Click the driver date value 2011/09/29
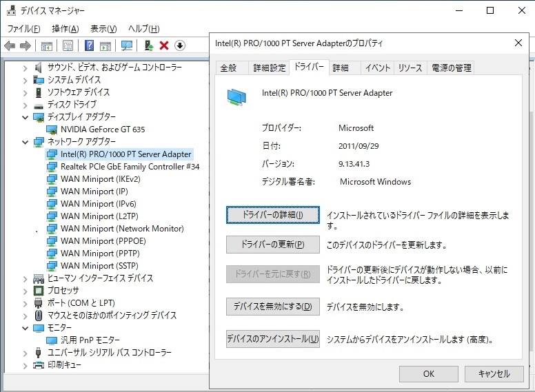The image size is (535, 392). (x=359, y=146)
